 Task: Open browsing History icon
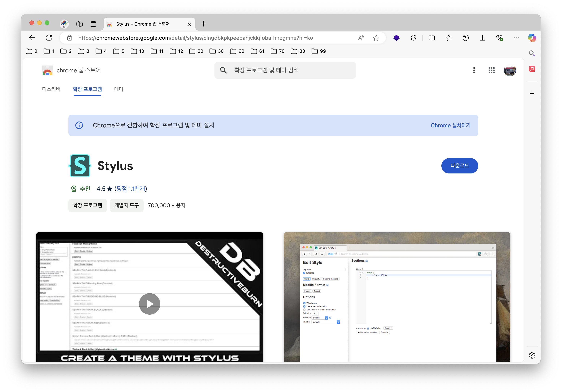[x=465, y=38]
